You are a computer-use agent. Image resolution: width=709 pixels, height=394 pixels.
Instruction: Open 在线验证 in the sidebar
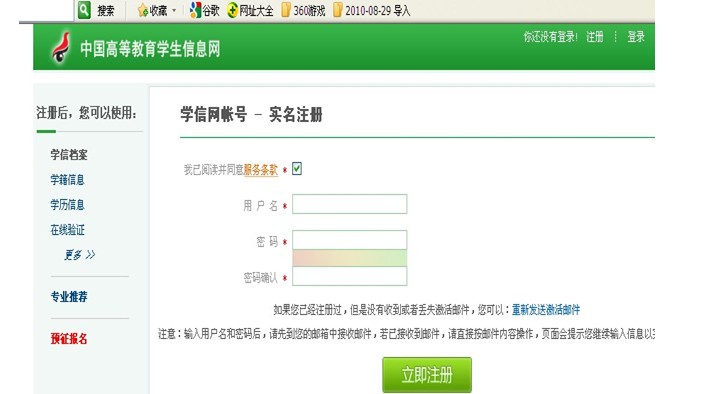(x=67, y=230)
